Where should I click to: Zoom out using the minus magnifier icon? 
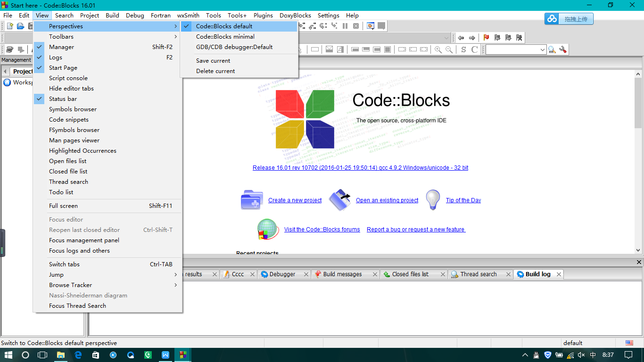pyautogui.click(x=448, y=49)
